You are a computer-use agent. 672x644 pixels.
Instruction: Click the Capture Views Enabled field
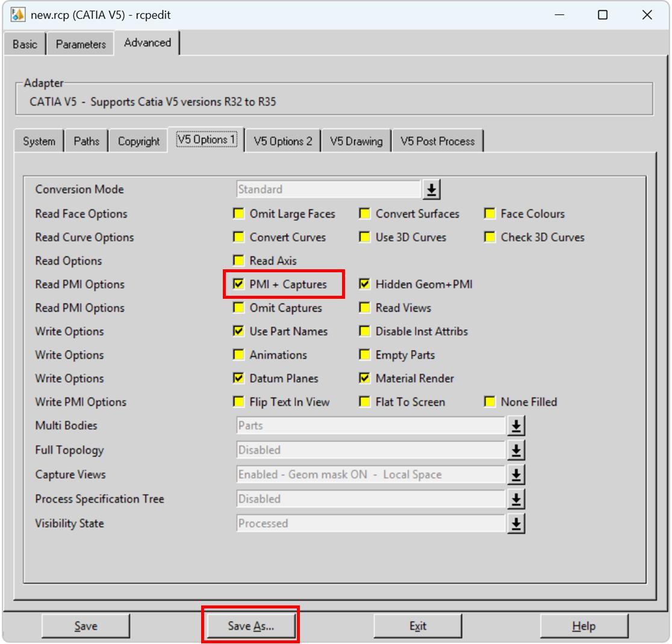(371, 475)
